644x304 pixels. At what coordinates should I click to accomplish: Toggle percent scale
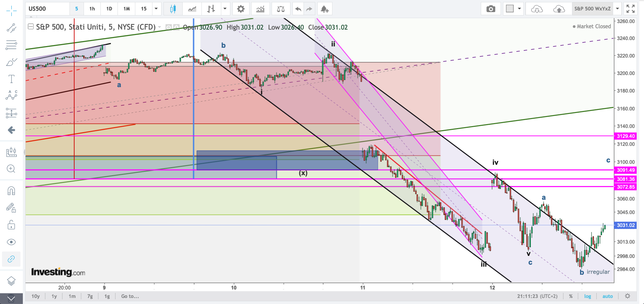571,296
